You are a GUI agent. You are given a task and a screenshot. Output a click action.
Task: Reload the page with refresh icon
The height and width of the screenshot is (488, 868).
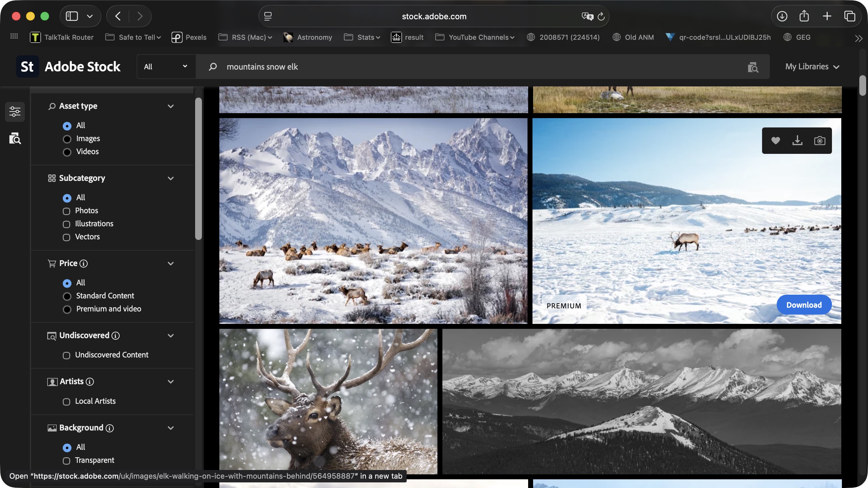[601, 16]
